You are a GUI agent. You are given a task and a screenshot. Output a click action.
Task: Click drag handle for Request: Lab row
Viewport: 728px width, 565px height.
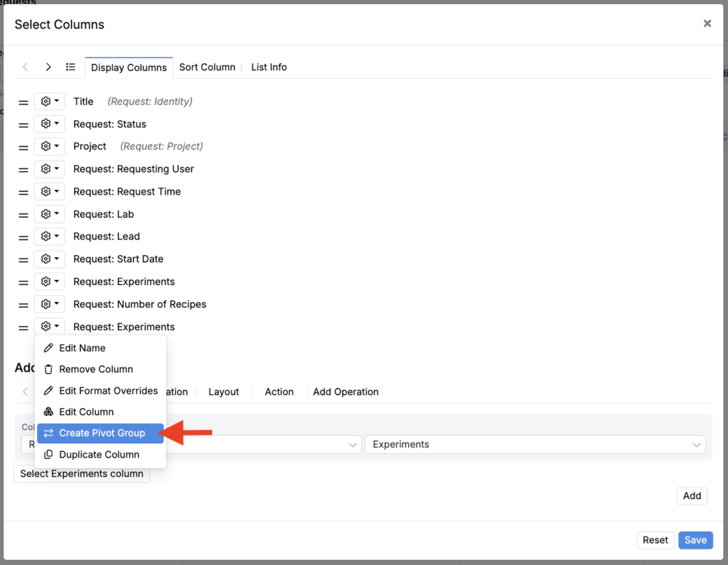click(23, 215)
